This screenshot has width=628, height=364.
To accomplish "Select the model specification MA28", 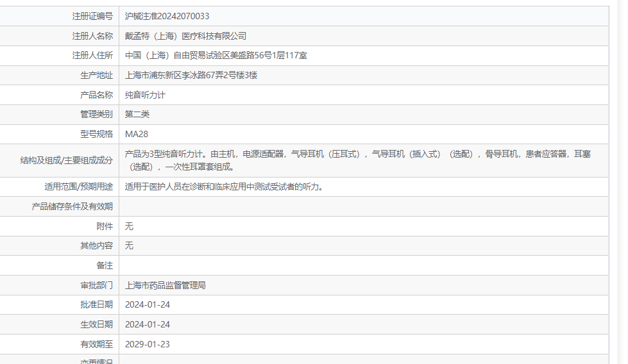I will pyautogui.click(x=137, y=134).
